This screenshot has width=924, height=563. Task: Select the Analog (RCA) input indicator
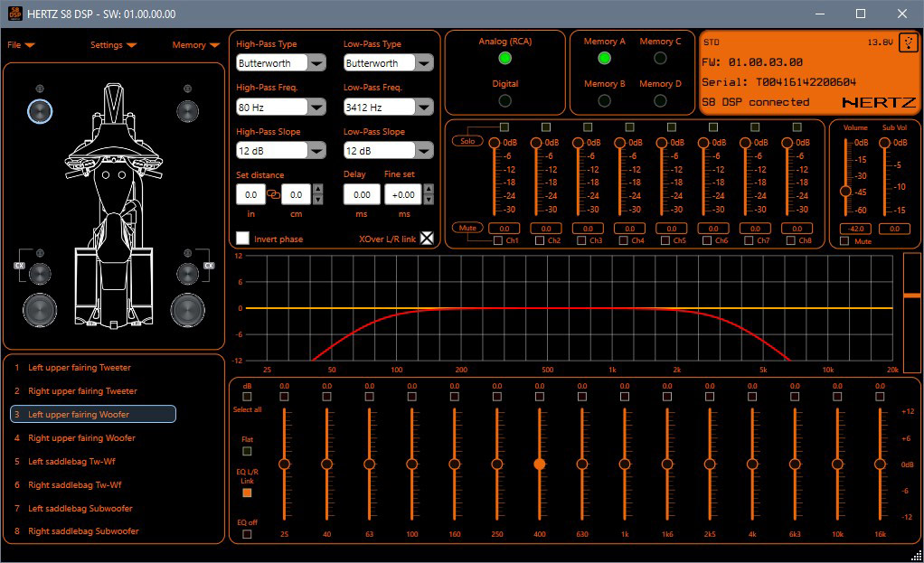pyautogui.click(x=505, y=59)
